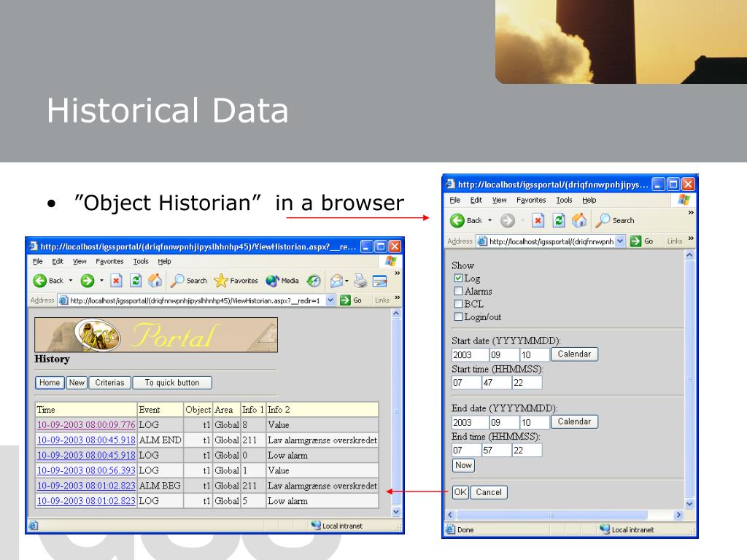The height and width of the screenshot is (560, 747).
Task: Click greyed Forward arrow in criteria popup
Action: click(508, 220)
